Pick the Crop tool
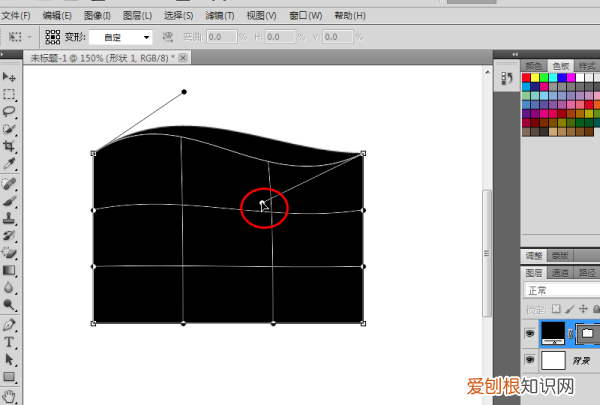The height and width of the screenshot is (405, 600). pyautogui.click(x=9, y=146)
